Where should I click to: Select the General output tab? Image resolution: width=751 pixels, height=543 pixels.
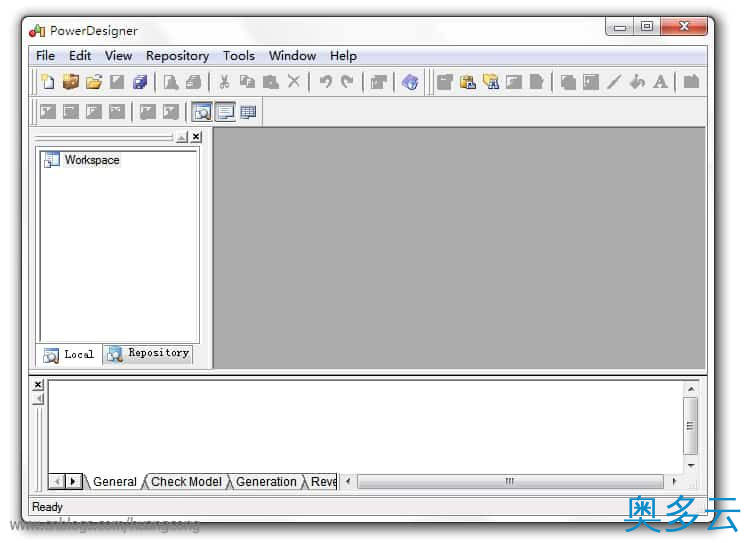[114, 482]
